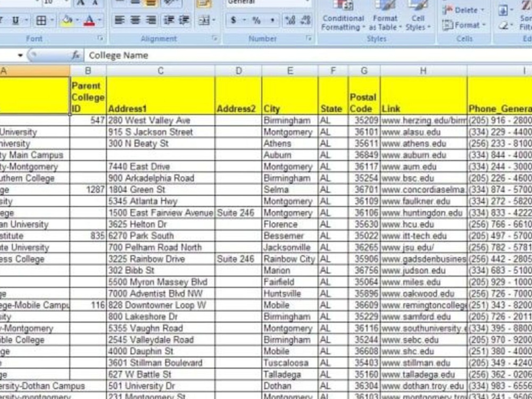Select the Jacksonville city cell

(x=290, y=247)
